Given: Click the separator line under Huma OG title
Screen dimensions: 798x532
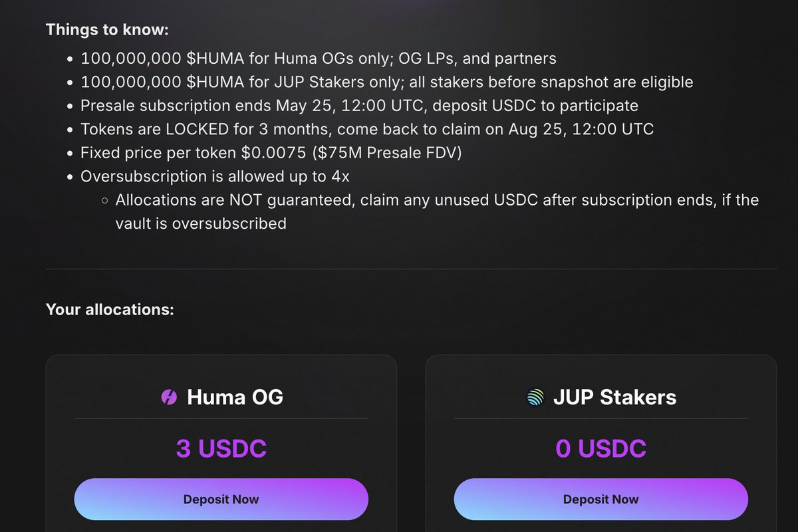Looking at the screenshot, I should click(221, 418).
